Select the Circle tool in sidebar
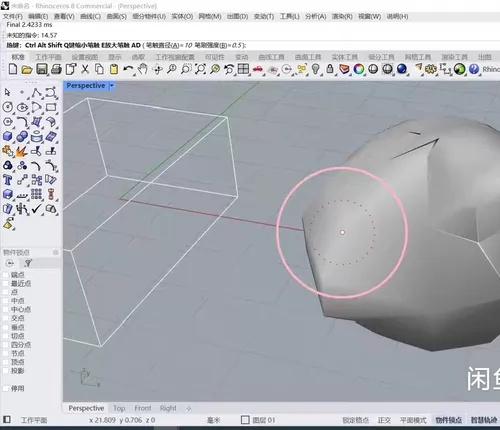The image size is (500, 430). coord(7,107)
